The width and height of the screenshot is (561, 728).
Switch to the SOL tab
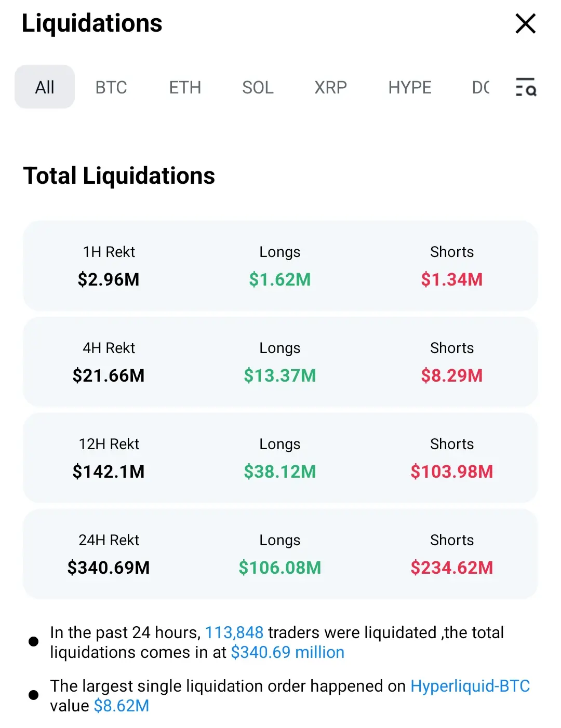pos(258,87)
